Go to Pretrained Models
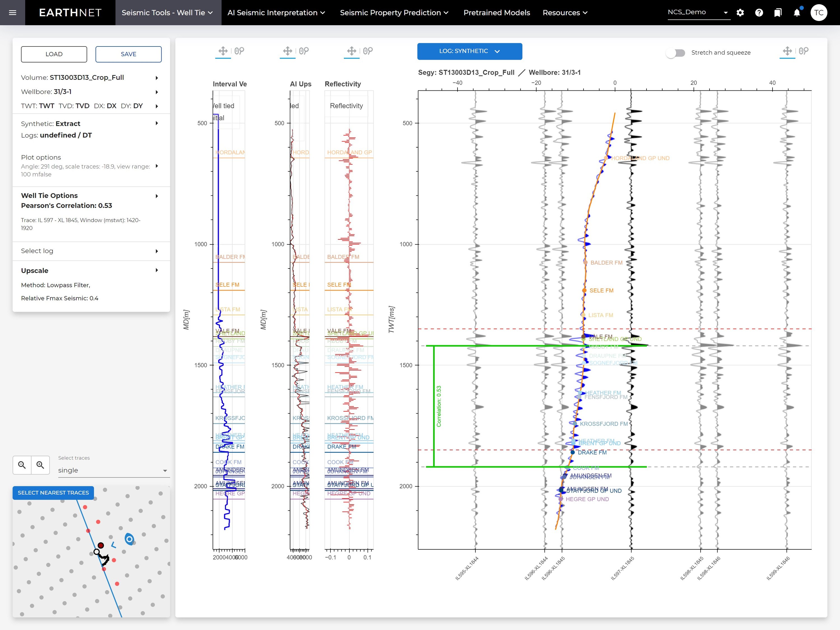The image size is (840, 630). [x=496, y=13]
